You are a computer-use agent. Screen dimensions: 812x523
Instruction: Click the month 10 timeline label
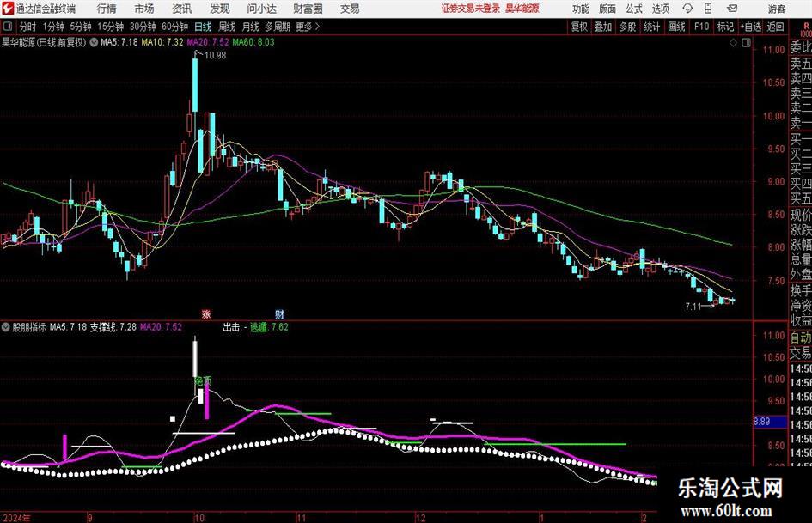(x=199, y=518)
